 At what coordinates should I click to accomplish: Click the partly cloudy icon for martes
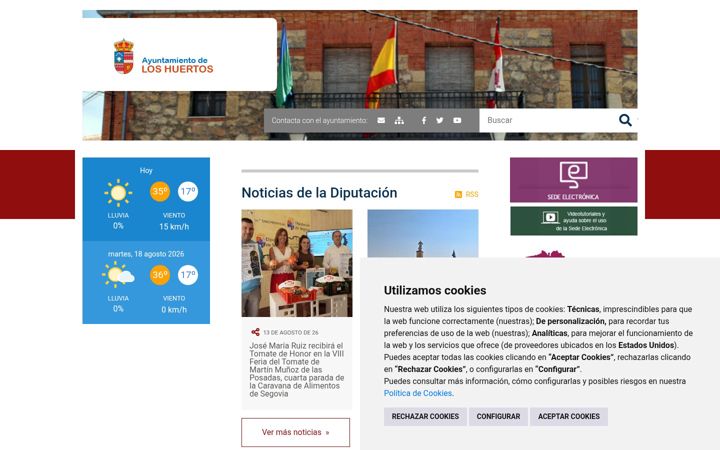(118, 275)
